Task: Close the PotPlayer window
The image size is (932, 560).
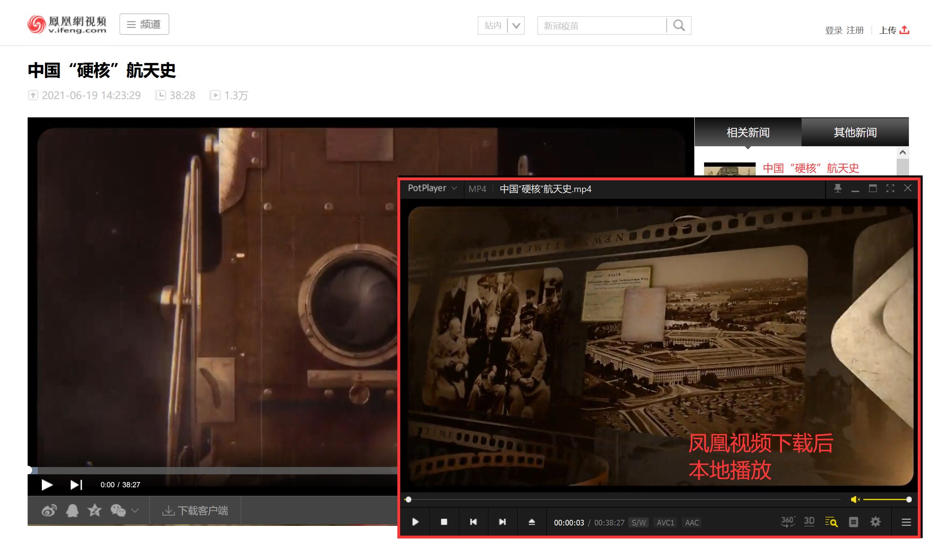Action: (908, 188)
